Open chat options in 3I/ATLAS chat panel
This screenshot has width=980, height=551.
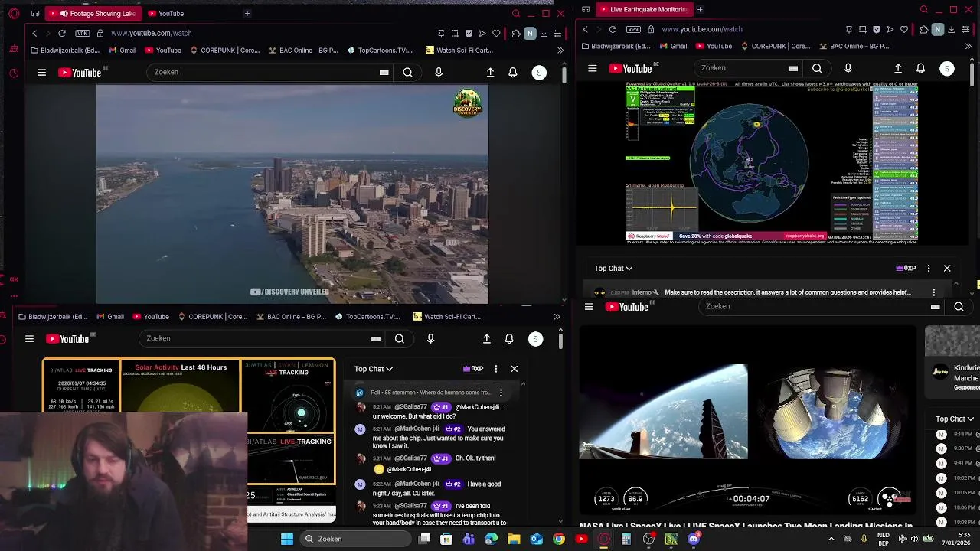[x=495, y=369]
